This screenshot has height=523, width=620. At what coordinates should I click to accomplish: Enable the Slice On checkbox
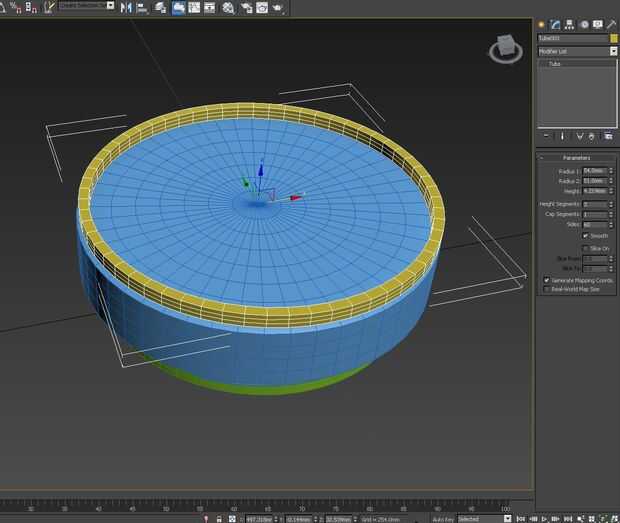coord(586,248)
